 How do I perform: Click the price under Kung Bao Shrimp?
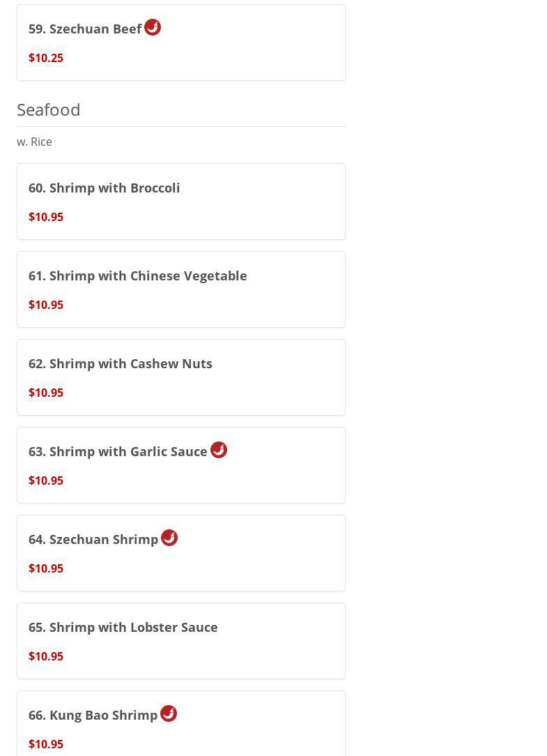[x=46, y=744]
